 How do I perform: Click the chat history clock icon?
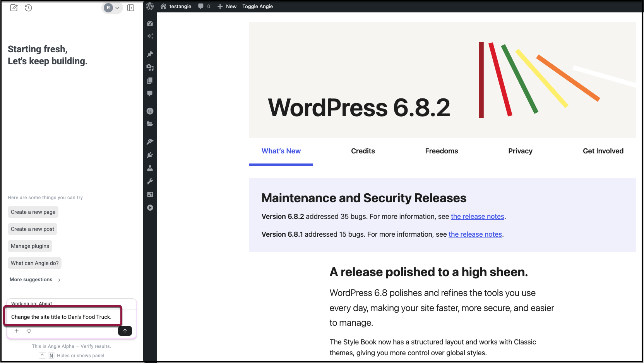(x=28, y=8)
